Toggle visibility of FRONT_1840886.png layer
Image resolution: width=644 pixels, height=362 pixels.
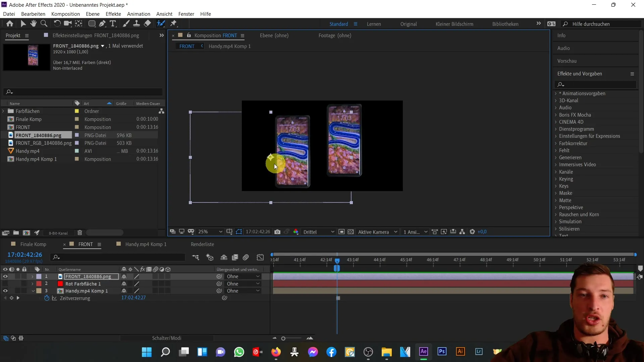[5, 276]
